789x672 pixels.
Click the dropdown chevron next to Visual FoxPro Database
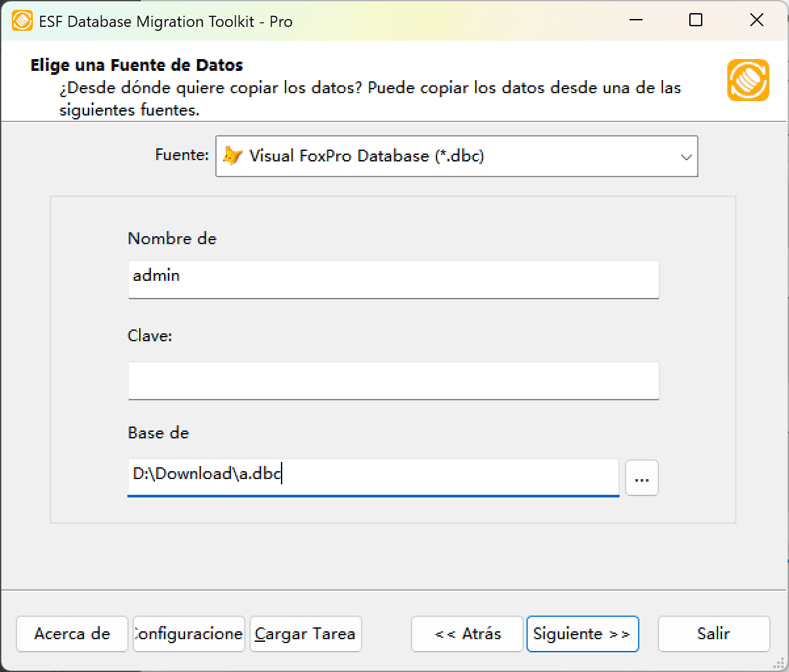(687, 156)
